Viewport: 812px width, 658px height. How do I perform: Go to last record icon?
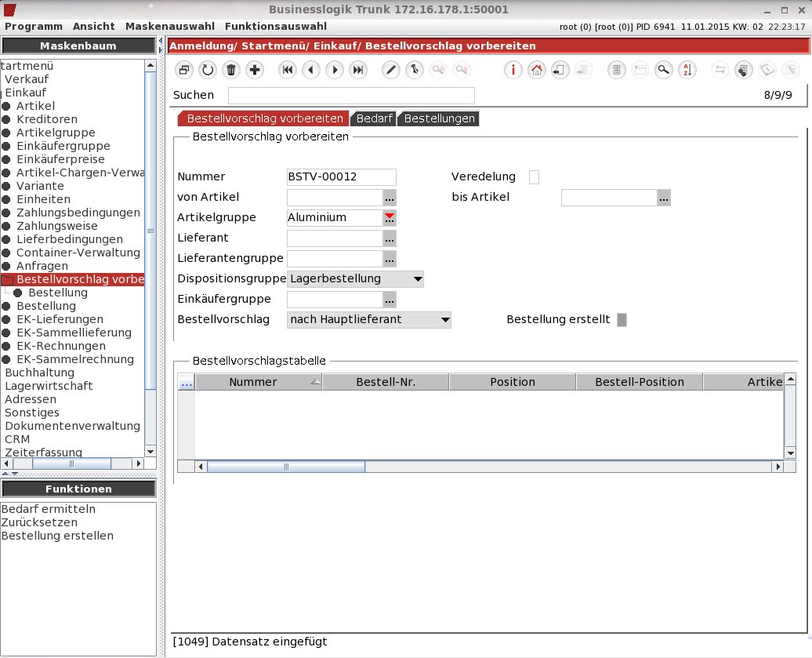click(358, 70)
